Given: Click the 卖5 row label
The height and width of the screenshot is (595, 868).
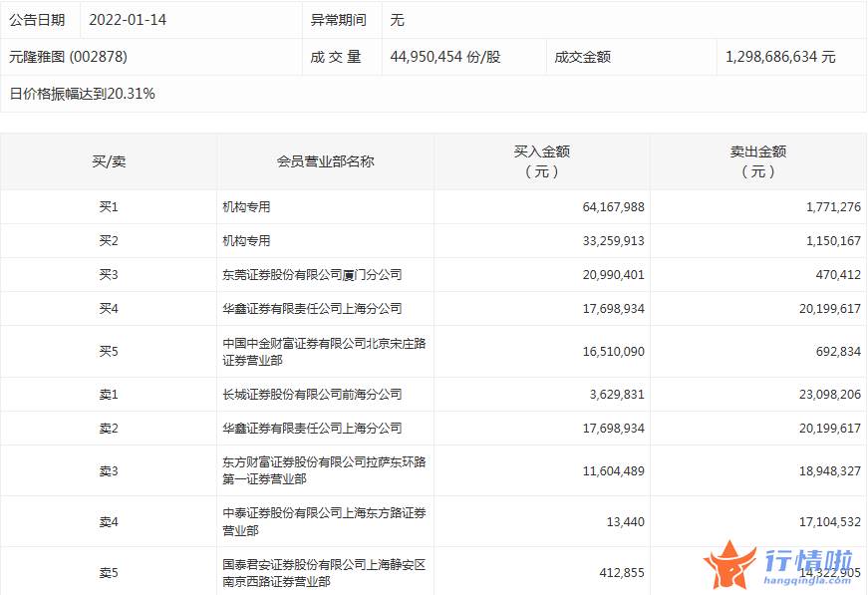Looking at the screenshot, I should (109, 573).
